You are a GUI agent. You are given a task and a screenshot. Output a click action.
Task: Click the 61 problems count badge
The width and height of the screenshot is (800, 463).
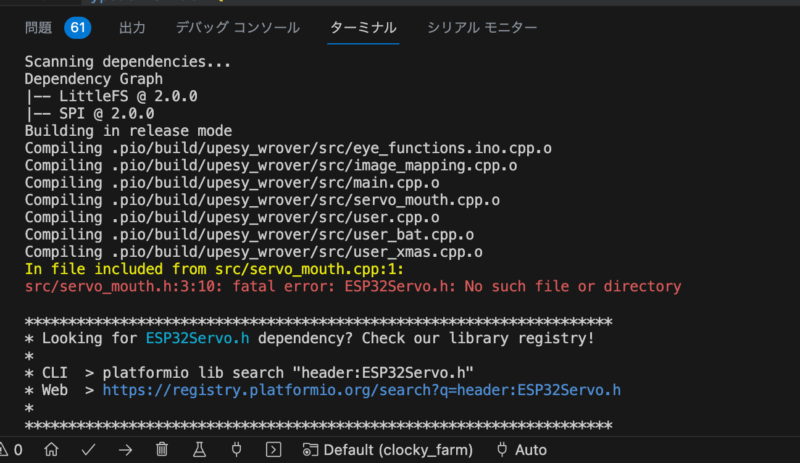pos(78,28)
